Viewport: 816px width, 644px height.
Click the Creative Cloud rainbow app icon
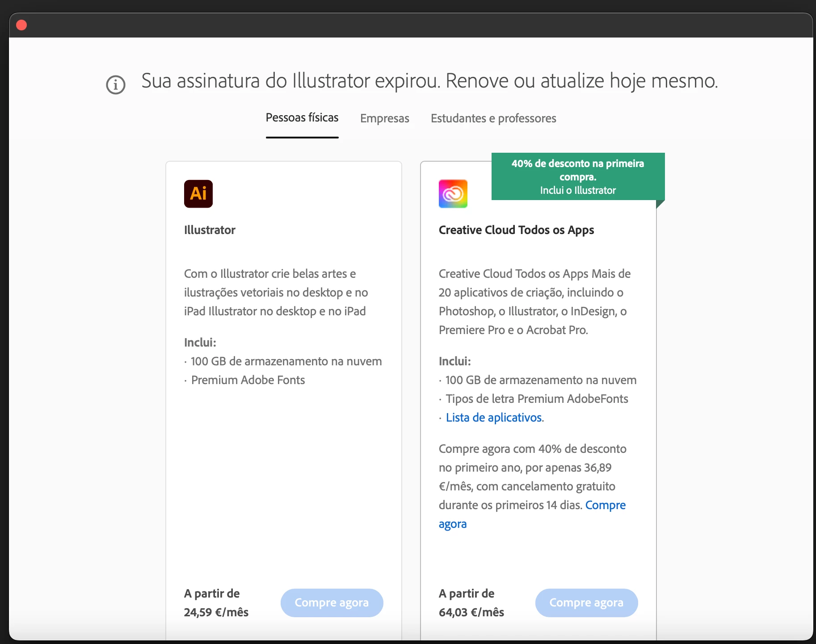[x=453, y=194]
